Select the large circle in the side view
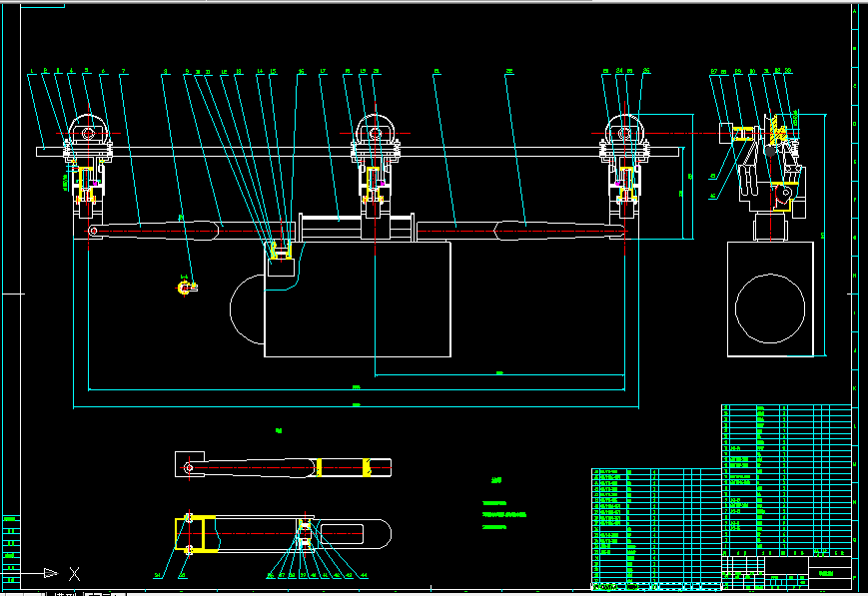 [x=770, y=308]
